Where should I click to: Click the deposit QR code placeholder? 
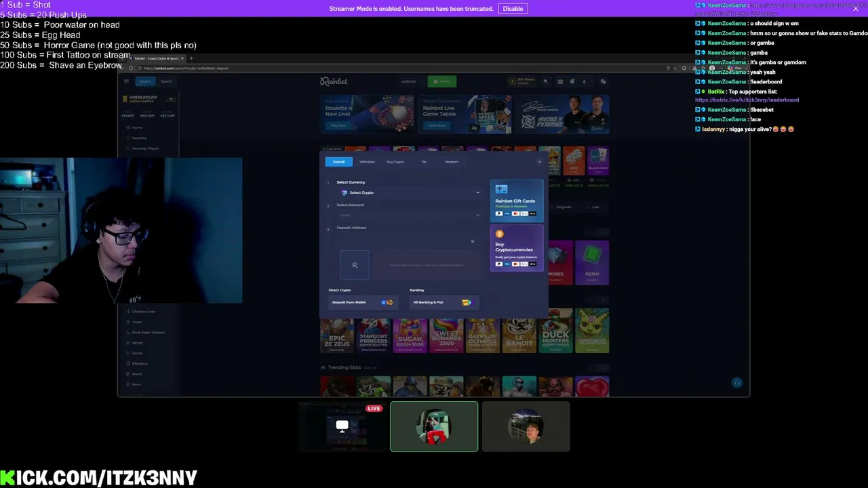[x=355, y=265]
